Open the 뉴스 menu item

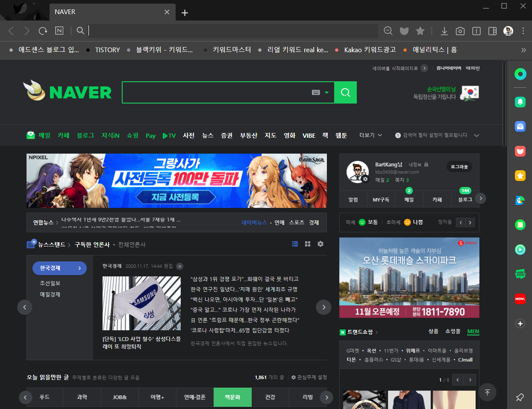208,135
